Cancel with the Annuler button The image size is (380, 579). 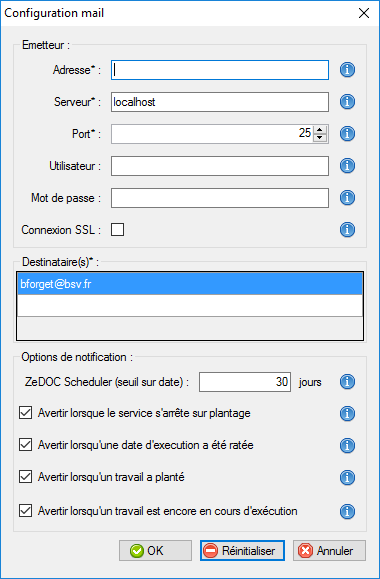tap(329, 551)
